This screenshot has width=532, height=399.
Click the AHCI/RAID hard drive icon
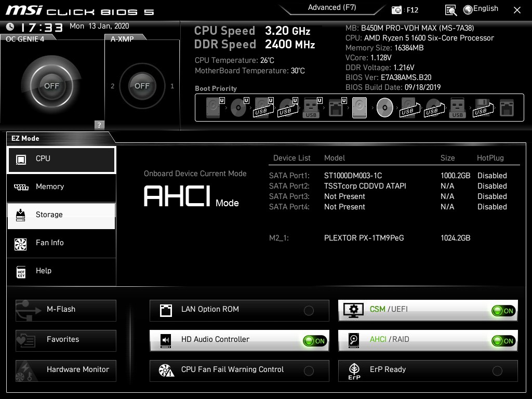(354, 340)
